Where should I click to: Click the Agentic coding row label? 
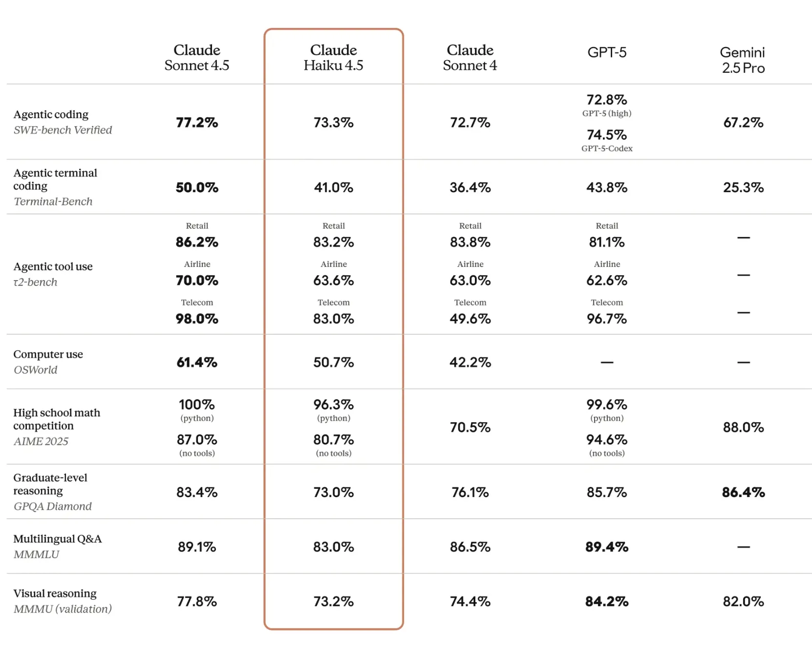point(51,114)
